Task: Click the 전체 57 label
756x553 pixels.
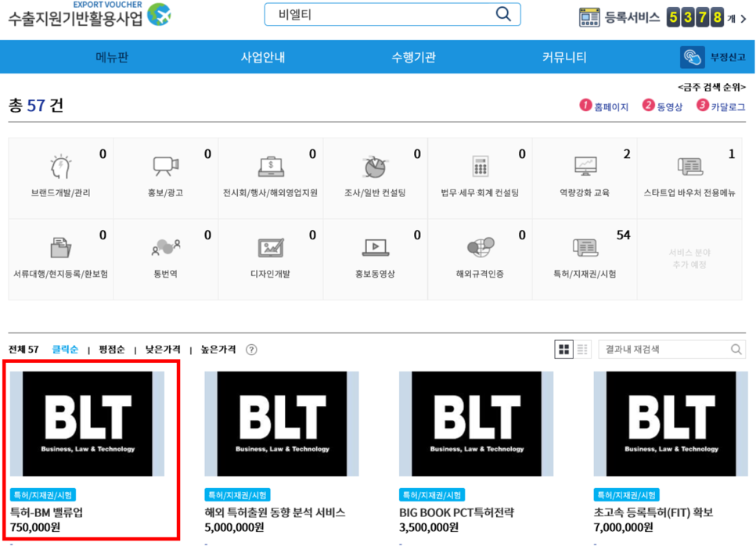Action: [x=23, y=349]
